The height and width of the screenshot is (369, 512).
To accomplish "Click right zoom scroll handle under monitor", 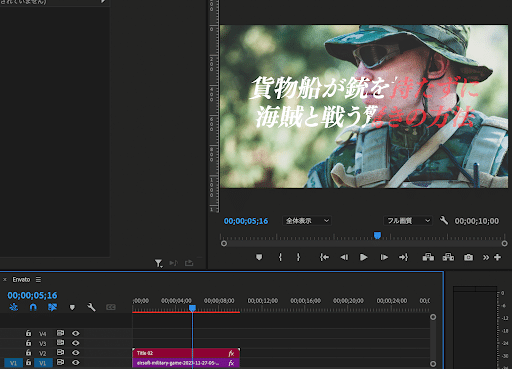I will point(504,243).
